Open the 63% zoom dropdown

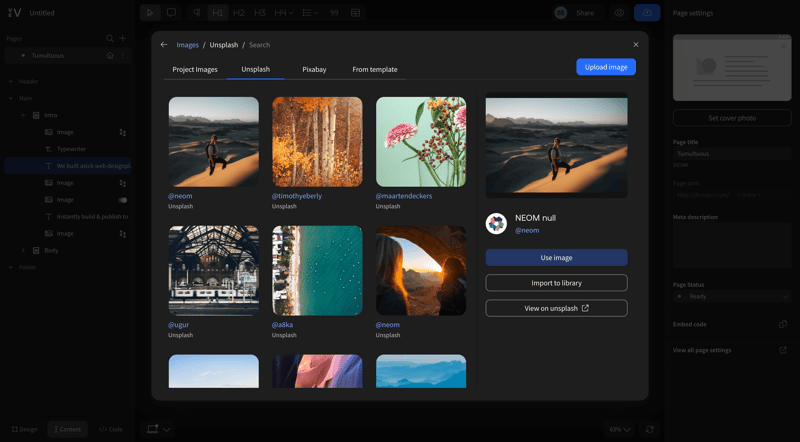click(620, 429)
